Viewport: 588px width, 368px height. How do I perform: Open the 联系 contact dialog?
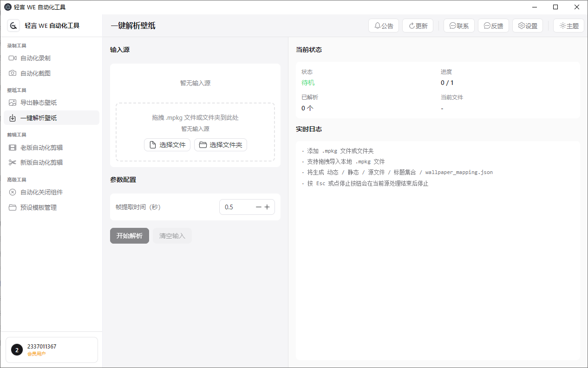[459, 26]
